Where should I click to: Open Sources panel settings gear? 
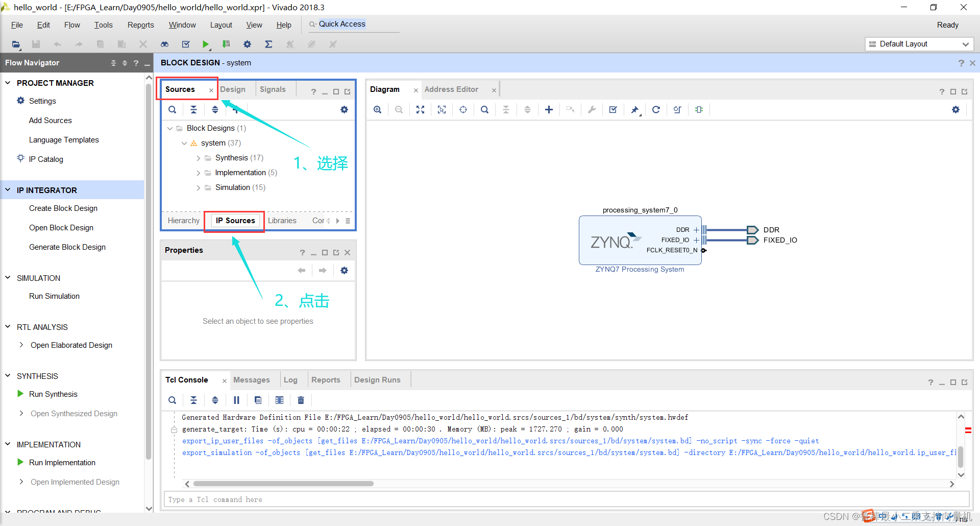(344, 110)
